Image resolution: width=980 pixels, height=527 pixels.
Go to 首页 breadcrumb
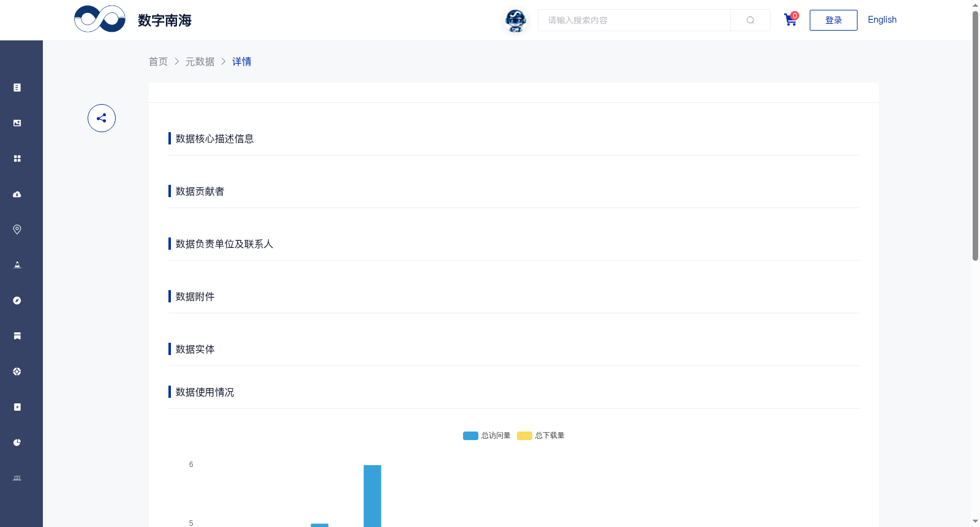click(x=158, y=61)
